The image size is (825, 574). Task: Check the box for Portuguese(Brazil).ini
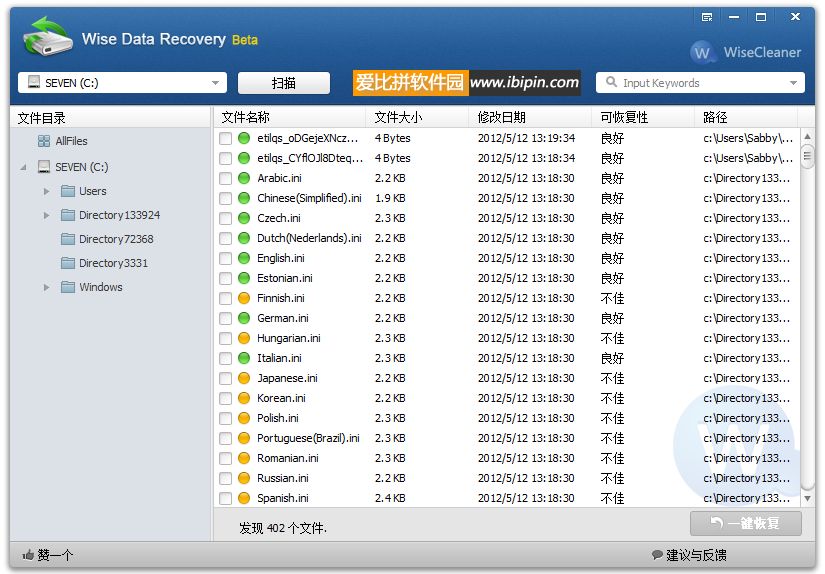[225, 438]
